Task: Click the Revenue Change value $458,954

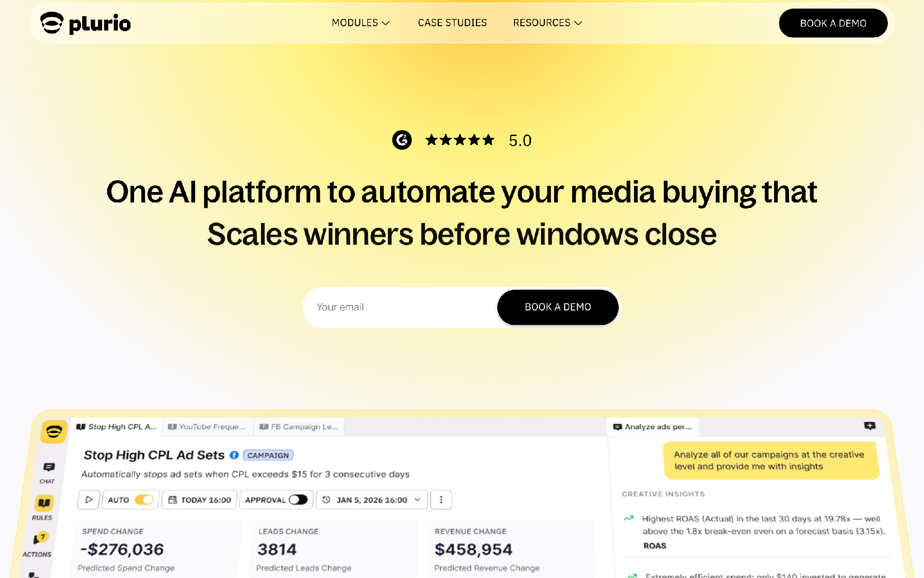Action: click(x=473, y=550)
